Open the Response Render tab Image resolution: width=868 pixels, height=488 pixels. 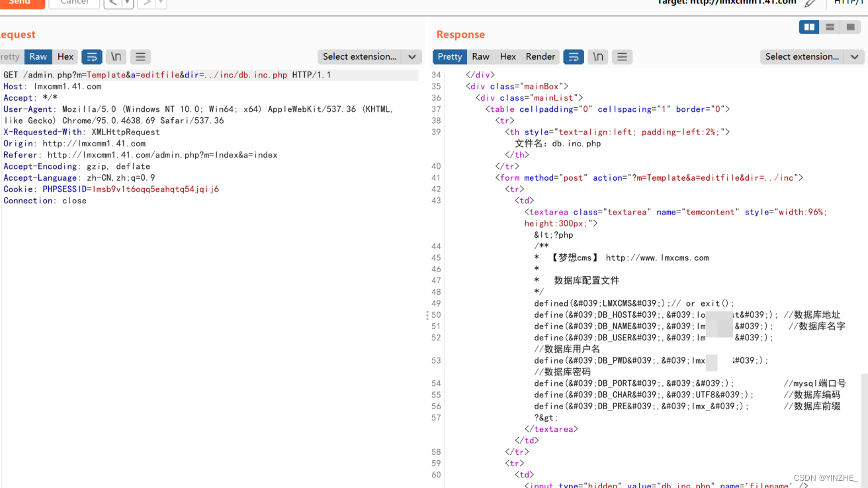pos(541,57)
